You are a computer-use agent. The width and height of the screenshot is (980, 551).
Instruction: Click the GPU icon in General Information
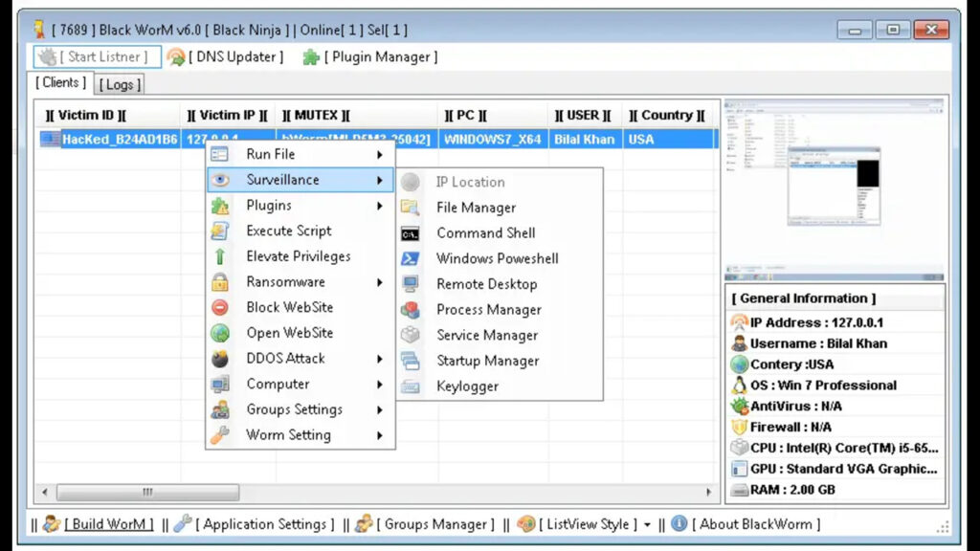coord(740,469)
